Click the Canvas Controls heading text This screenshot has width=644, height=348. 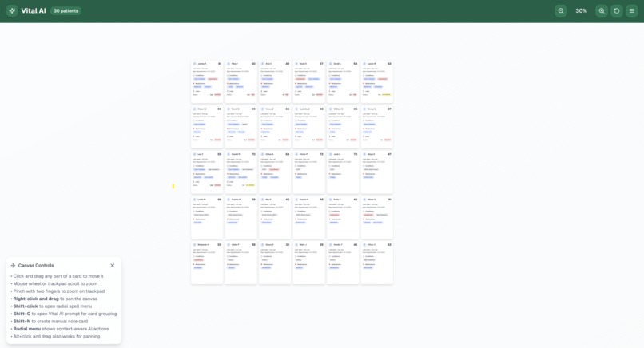tap(36, 266)
